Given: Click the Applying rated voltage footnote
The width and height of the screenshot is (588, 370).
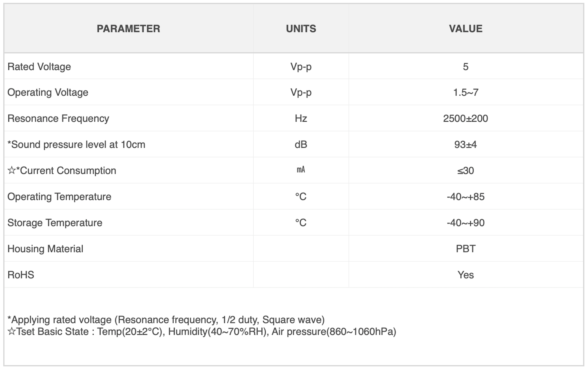Looking at the screenshot, I should (166, 320).
